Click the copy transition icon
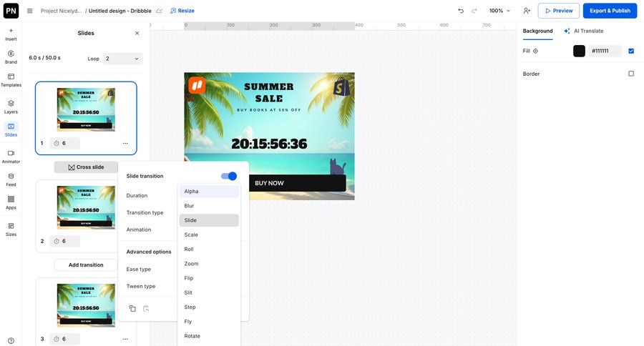Screen dimensions: 644x346 point(132,309)
